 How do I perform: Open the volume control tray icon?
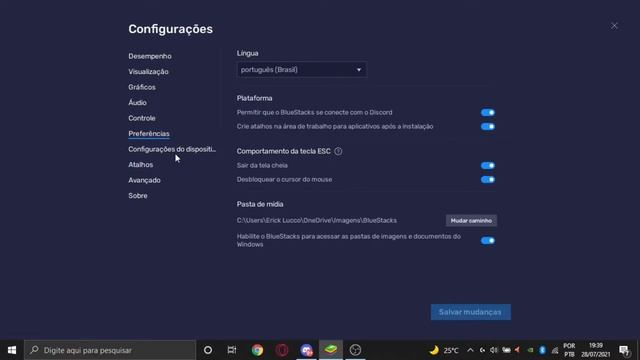coord(494,350)
